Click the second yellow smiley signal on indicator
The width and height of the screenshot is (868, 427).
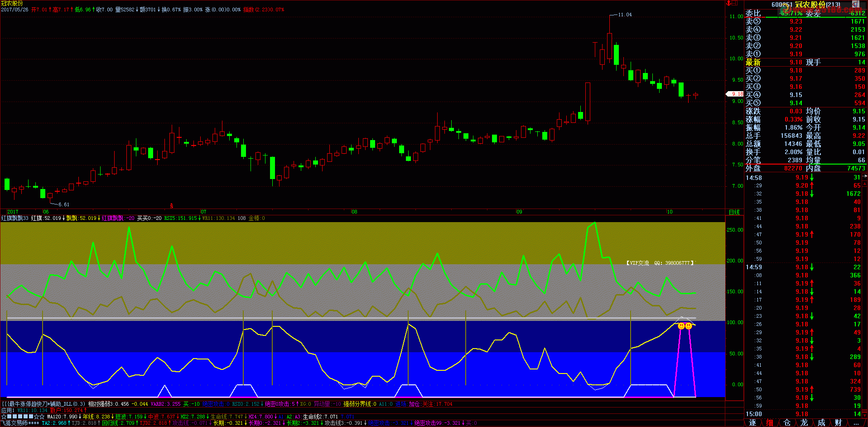(x=689, y=325)
